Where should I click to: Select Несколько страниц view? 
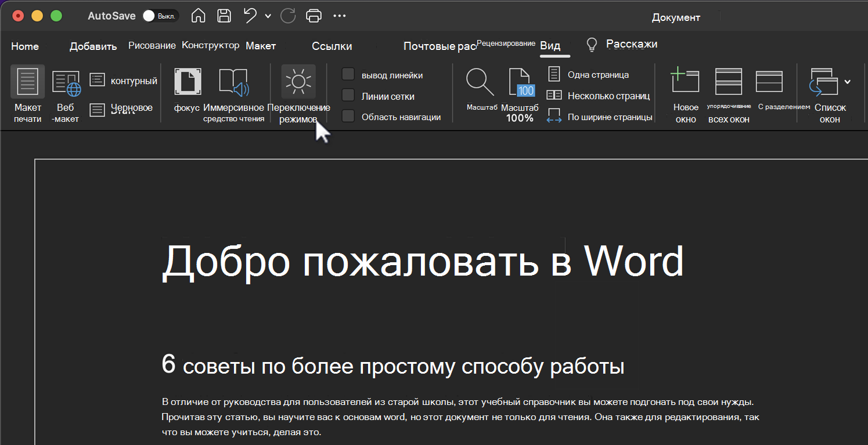pyautogui.click(x=599, y=96)
